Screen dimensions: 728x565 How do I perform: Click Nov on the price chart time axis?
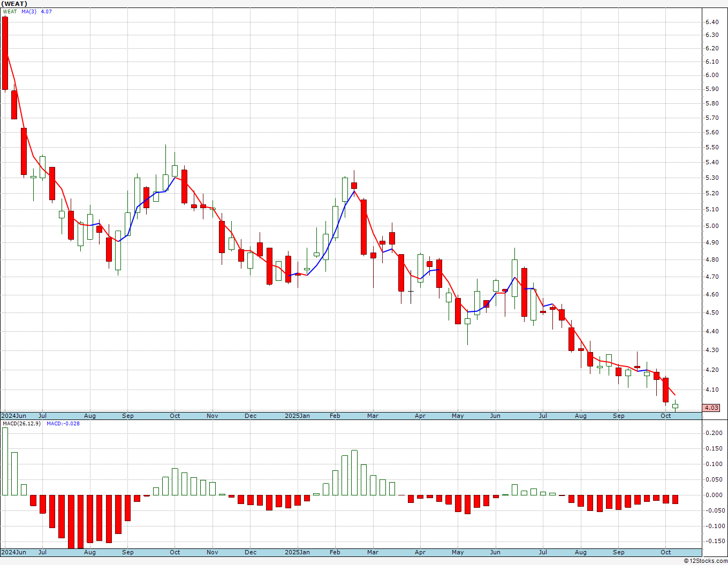coord(213,416)
